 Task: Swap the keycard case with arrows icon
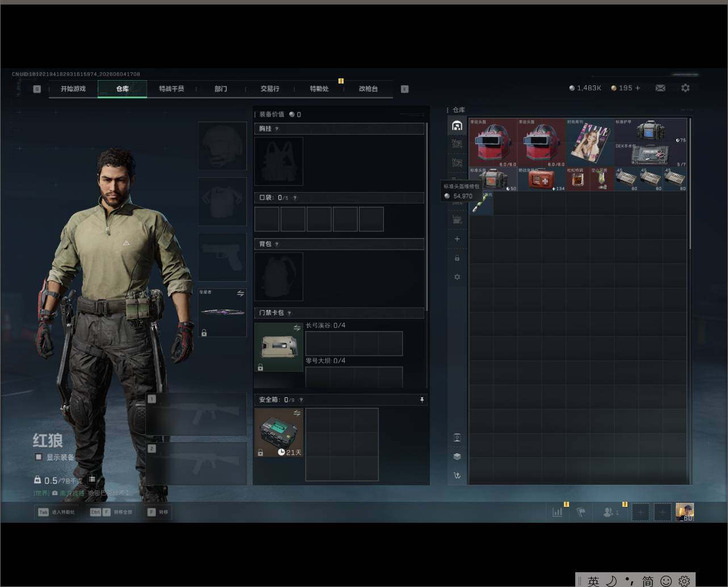(x=297, y=328)
